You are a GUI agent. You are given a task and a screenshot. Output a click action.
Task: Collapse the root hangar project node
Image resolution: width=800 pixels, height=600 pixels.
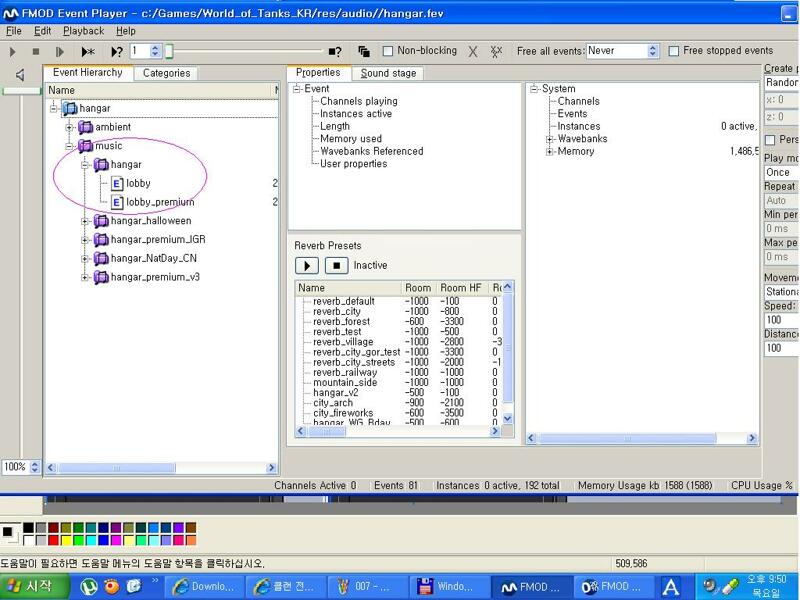54,108
